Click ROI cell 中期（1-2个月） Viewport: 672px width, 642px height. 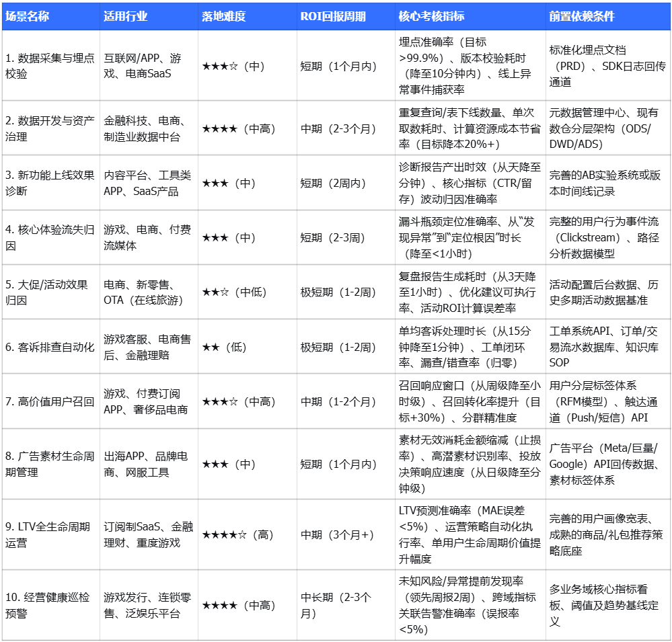click(x=346, y=401)
